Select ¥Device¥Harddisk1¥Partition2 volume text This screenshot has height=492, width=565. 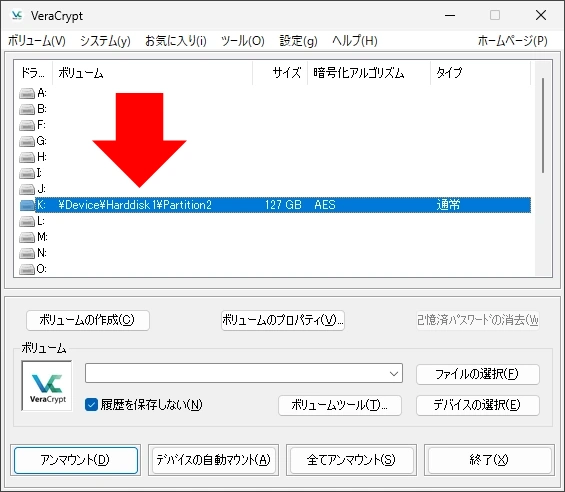pos(135,205)
